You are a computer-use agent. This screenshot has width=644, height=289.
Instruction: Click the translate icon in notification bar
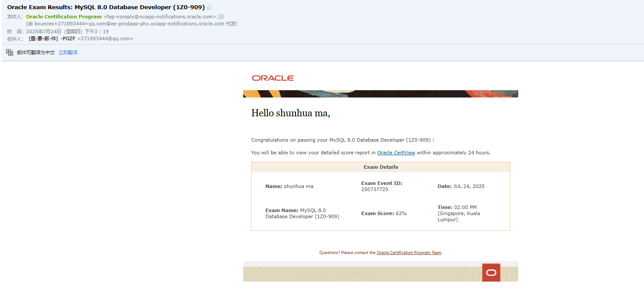(10, 52)
